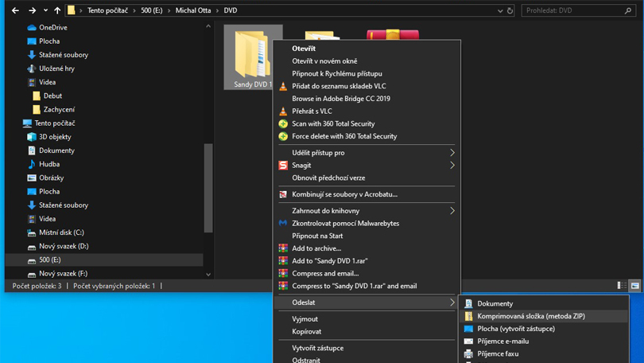644x363 pixels.
Task: Click the 360 icon beside Scan with 360 Total Security
Action: pyautogui.click(x=283, y=123)
